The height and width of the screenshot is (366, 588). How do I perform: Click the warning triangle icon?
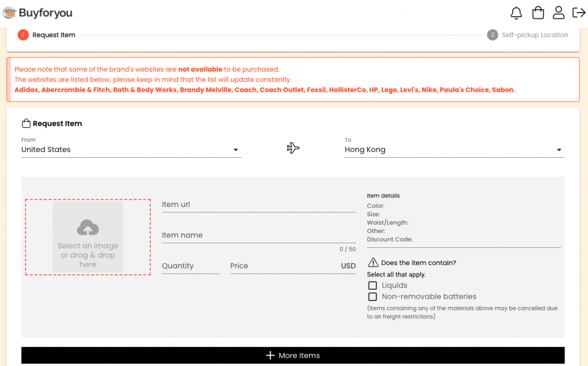point(373,263)
